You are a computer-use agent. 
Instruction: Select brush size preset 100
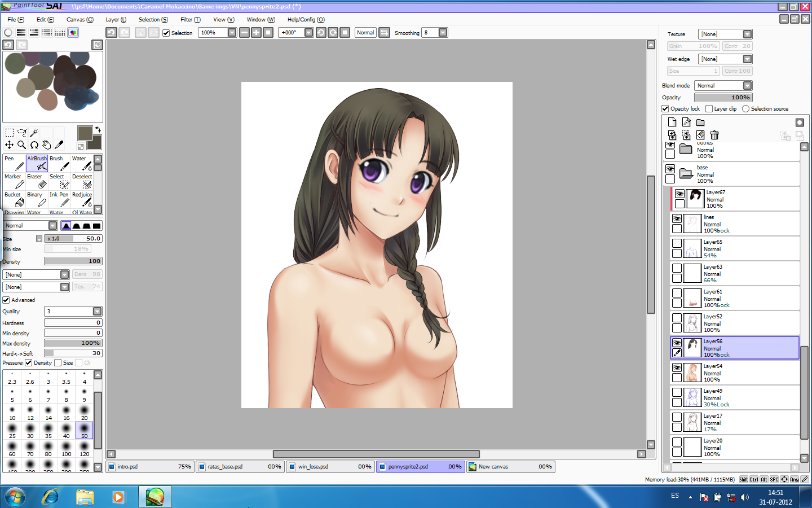tap(67, 449)
